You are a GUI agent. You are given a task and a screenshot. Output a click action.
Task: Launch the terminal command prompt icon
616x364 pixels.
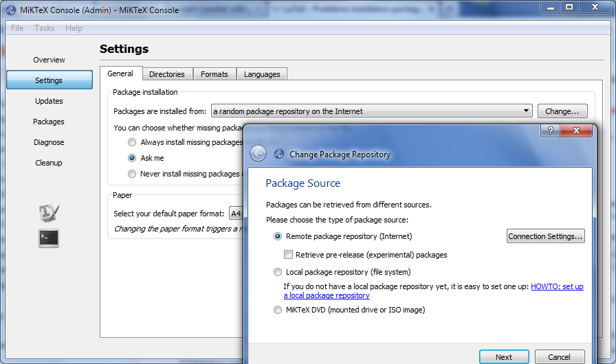click(49, 238)
